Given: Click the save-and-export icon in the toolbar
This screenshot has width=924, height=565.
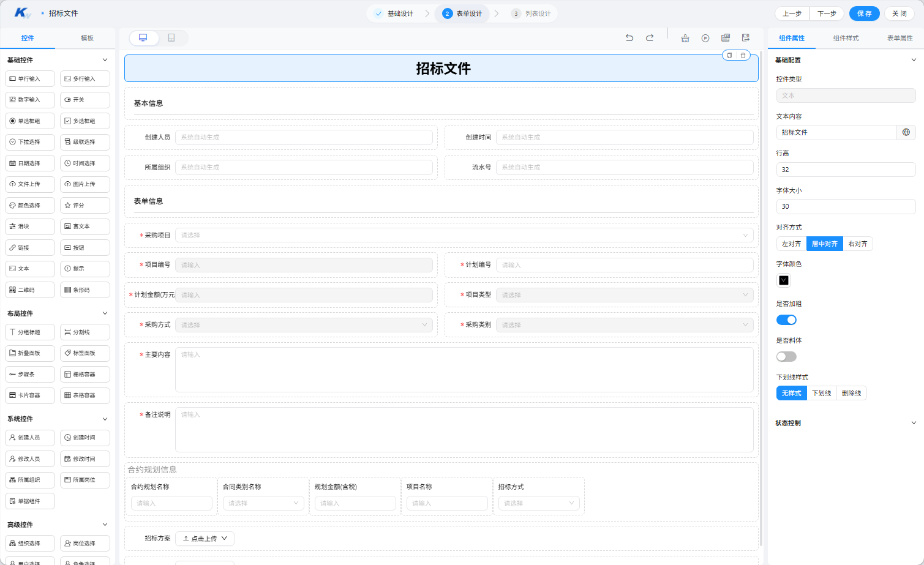Looking at the screenshot, I should coord(746,38).
